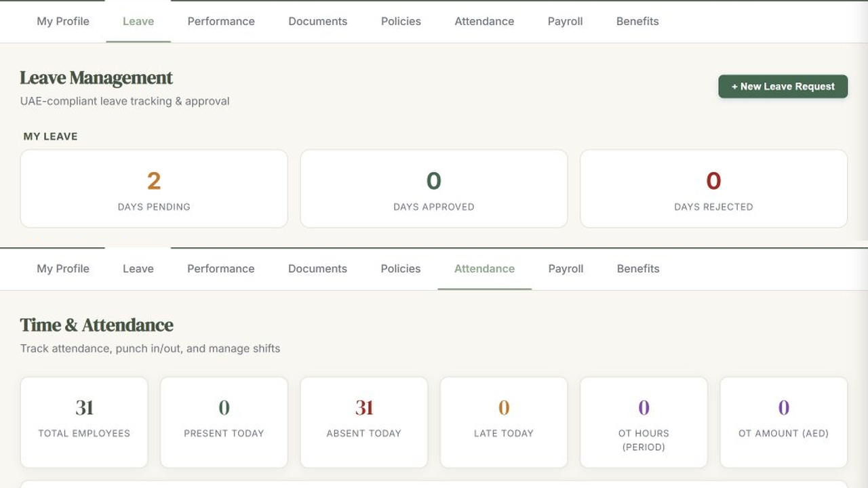Viewport: 868px width, 488px height.
Task: Select the active Attendance tab above Time & Attendance
Action: click(x=484, y=268)
